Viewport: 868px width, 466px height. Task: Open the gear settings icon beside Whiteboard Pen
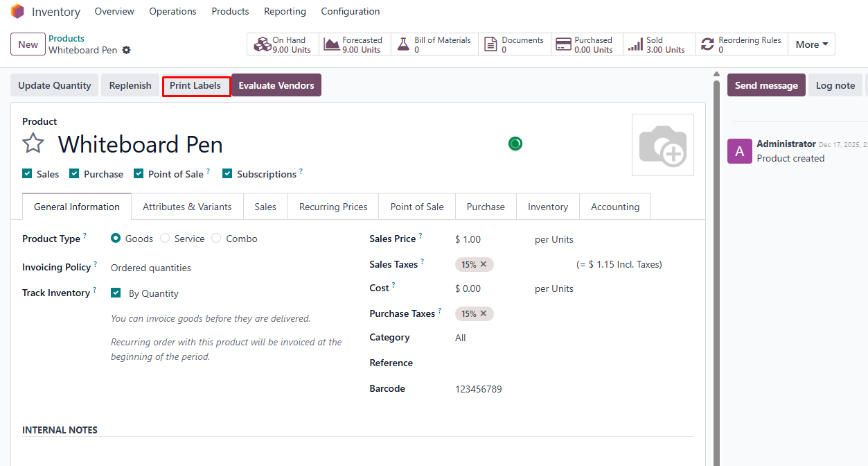coord(126,51)
